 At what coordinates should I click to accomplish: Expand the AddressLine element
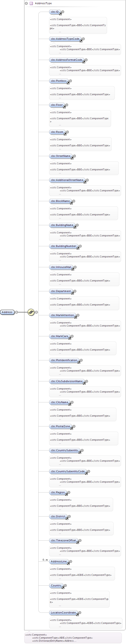click(x=71, y=562)
